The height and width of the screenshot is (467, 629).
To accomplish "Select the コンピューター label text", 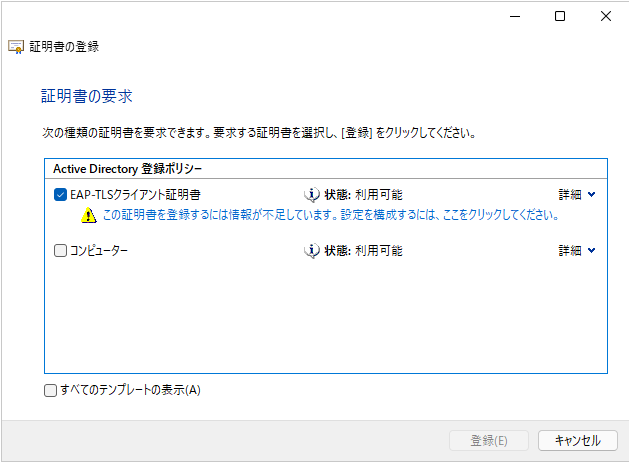I will click(99, 251).
